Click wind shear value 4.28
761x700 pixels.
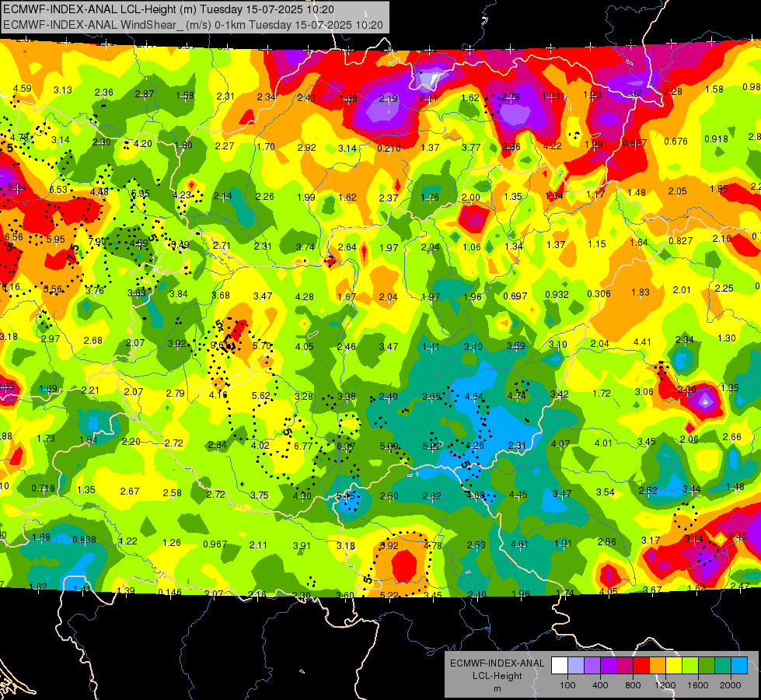(x=305, y=297)
